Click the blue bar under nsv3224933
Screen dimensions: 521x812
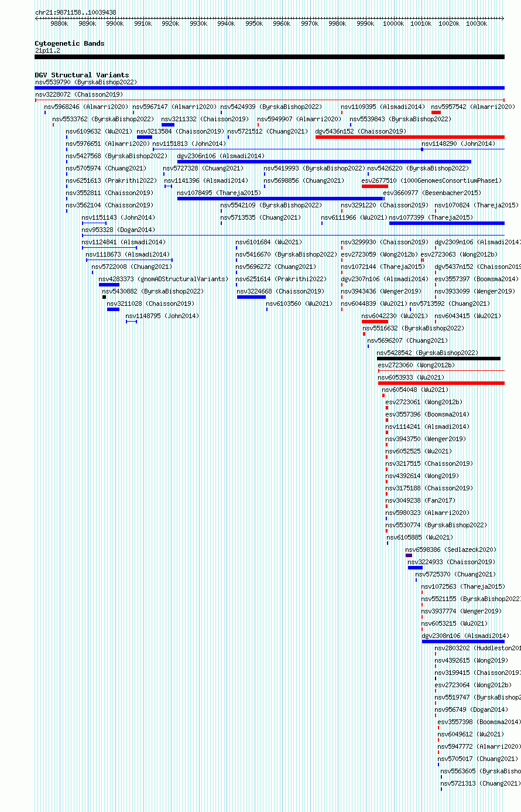tap(415, 568)
